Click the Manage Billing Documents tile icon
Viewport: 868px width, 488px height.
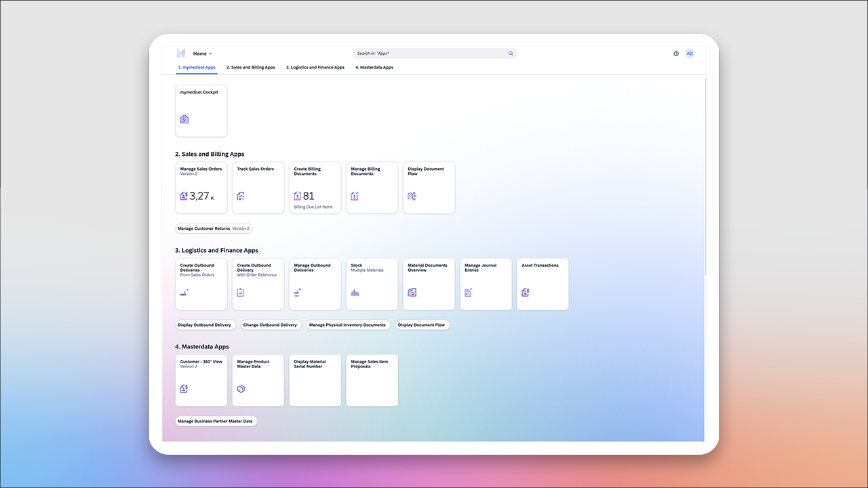tap(355, 196)
